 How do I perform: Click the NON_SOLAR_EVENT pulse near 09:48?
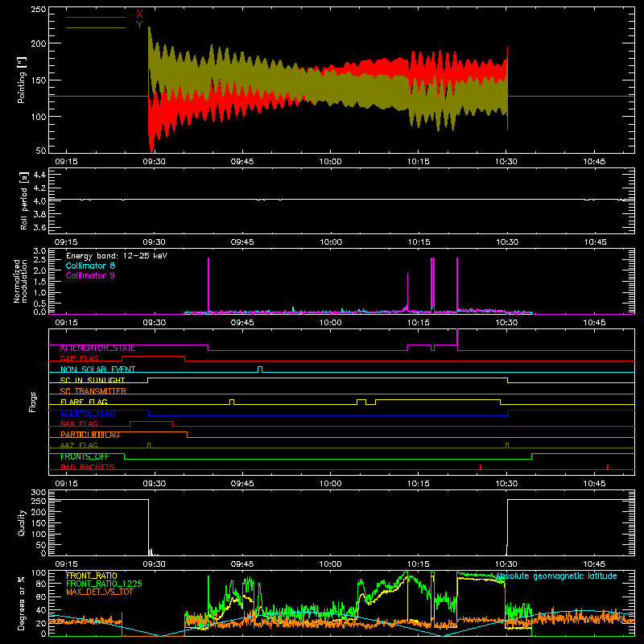[x=260, y=369]
